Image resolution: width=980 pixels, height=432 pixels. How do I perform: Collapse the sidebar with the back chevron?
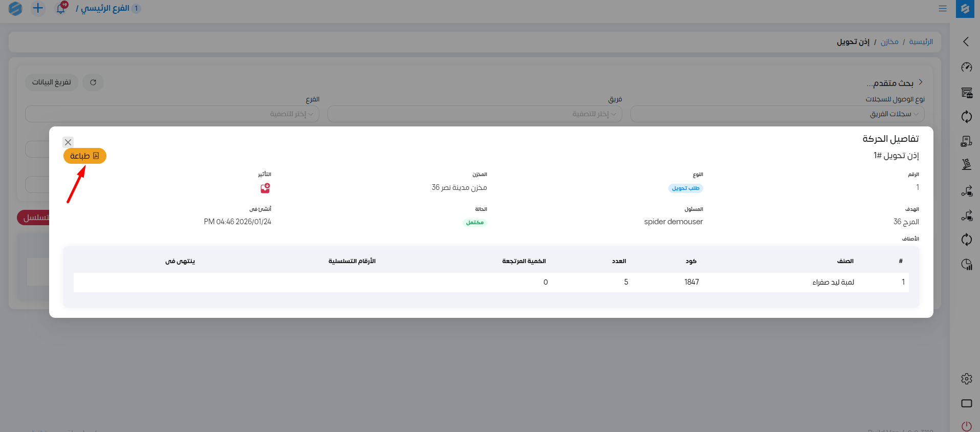pos(966,41)
